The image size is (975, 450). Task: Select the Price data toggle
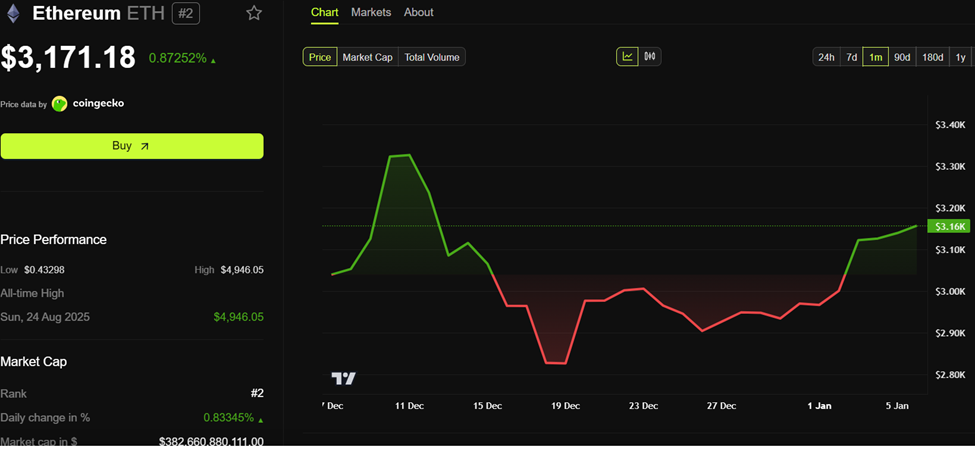coord(320,57)
